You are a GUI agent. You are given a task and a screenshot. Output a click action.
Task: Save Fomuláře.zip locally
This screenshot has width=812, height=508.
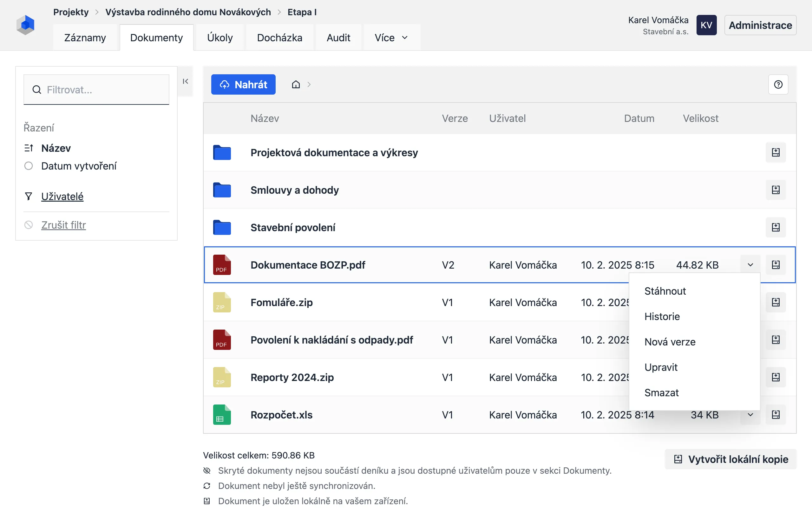(776, 302)
